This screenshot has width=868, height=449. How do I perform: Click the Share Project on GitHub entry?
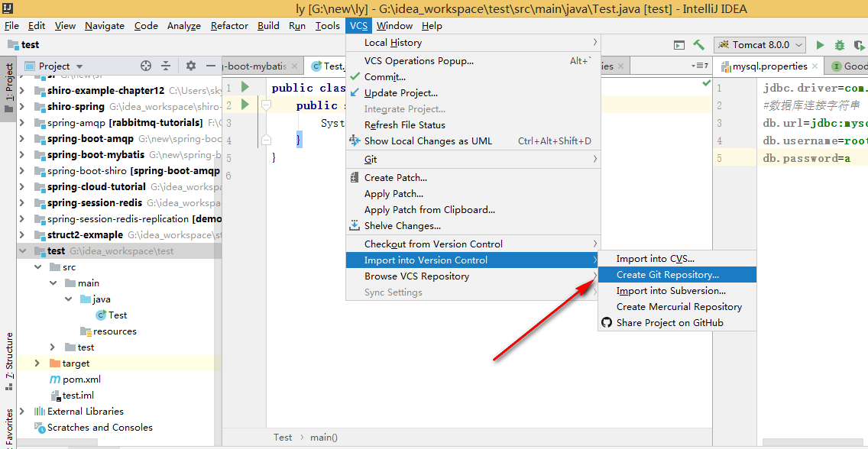click(677, 322)
